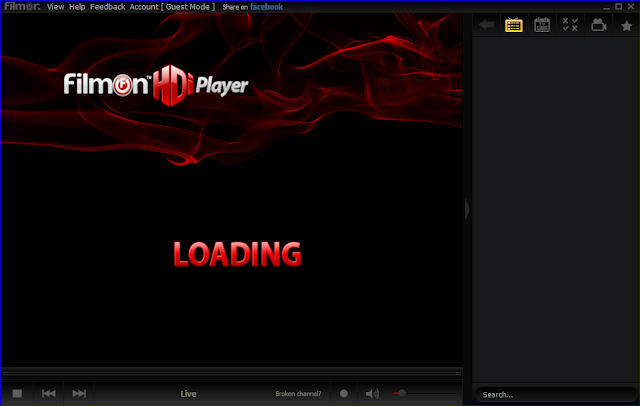The width and height of the screenshot is (640, 406).
Task: Mute audio using the speaker icon
Action: [372, 393]
